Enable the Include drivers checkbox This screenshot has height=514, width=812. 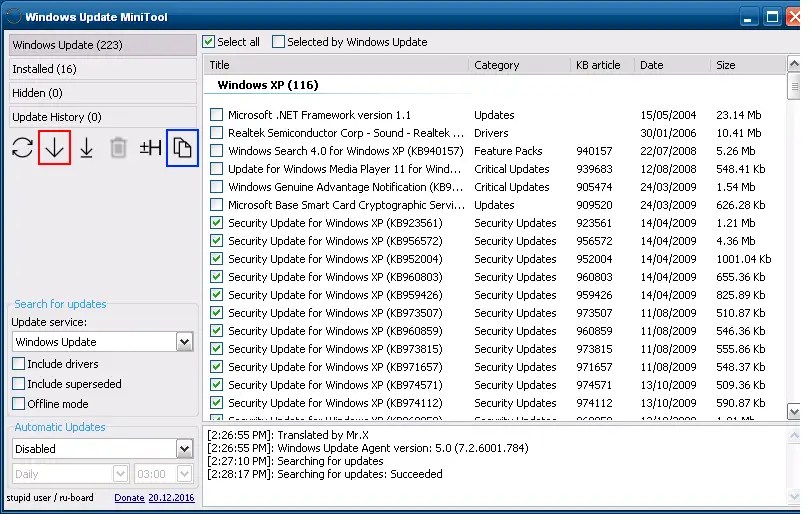tap(19, 364)
